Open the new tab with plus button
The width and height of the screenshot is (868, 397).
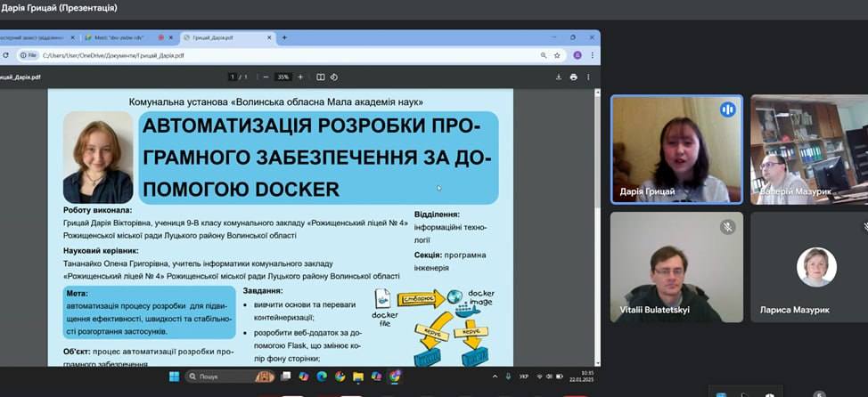[x=284, y=37]
